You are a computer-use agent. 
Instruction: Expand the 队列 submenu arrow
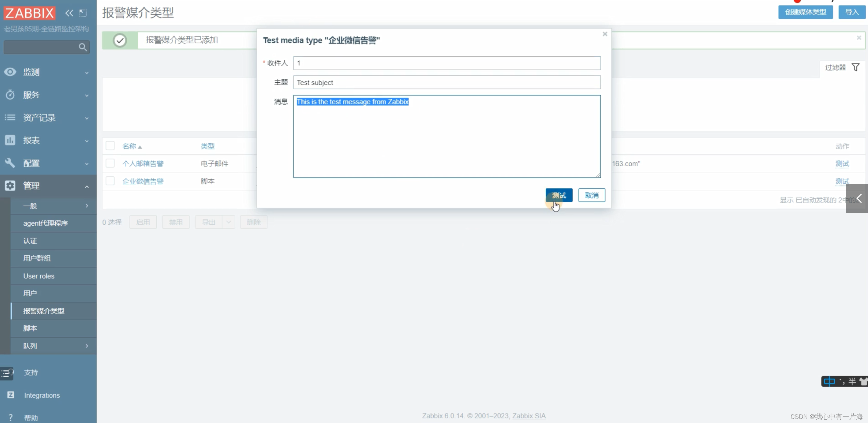tap(87, 346)
